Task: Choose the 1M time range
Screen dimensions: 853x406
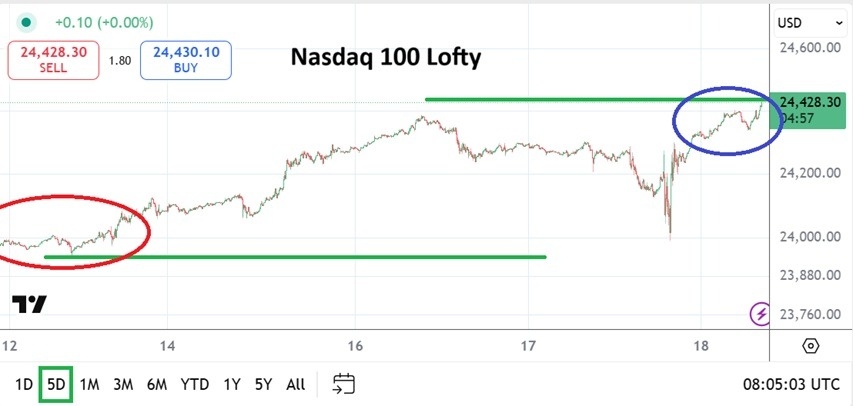Action: (x=90, y=384)
